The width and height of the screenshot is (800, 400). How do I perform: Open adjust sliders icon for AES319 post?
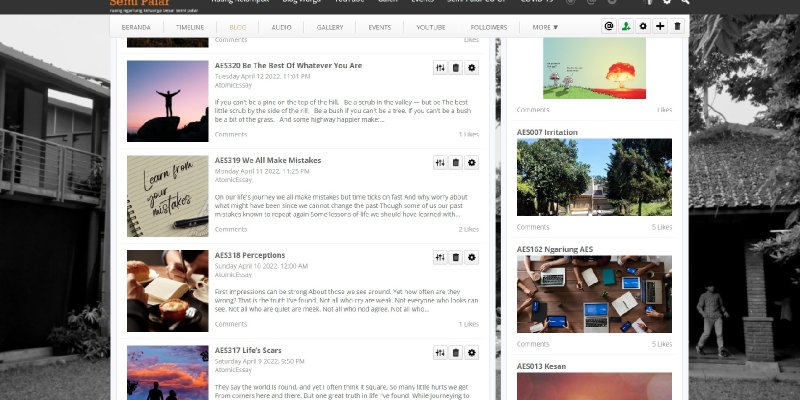pos(440,162)
